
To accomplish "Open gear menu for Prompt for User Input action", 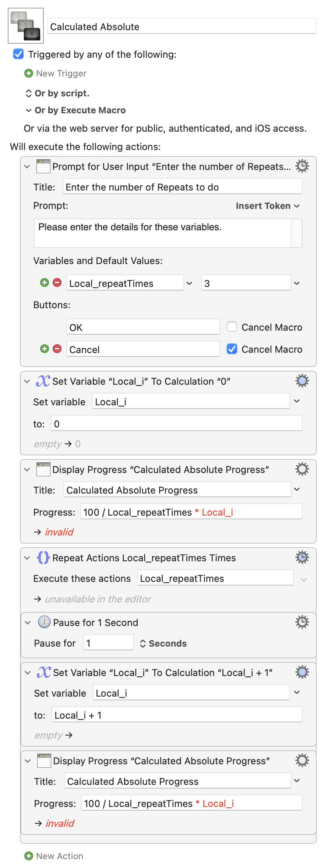I will (x=302, y=166).
